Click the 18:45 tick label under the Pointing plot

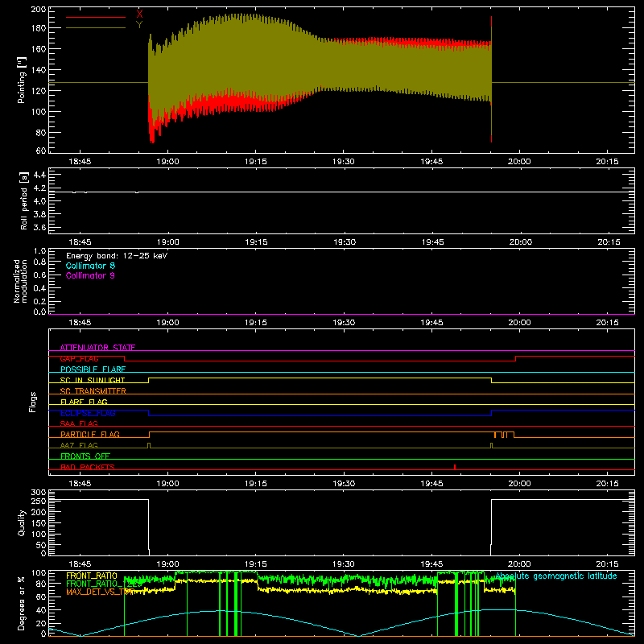(x=80, y=162)
